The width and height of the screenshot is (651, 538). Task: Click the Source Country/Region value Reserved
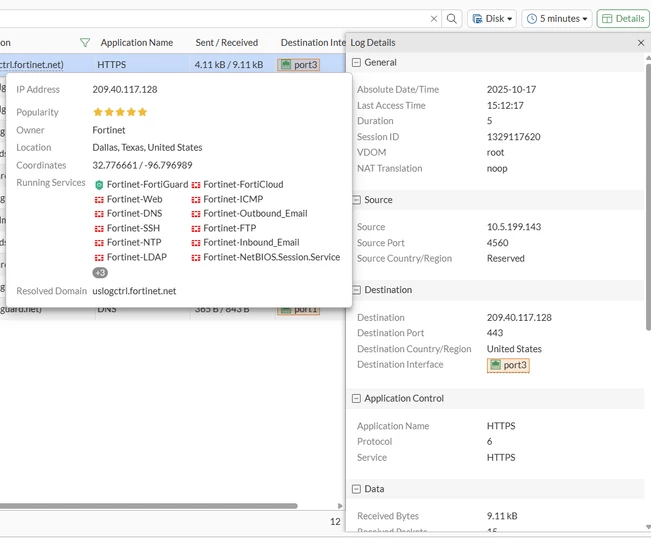pyautogui.click(x=505, y=258)
